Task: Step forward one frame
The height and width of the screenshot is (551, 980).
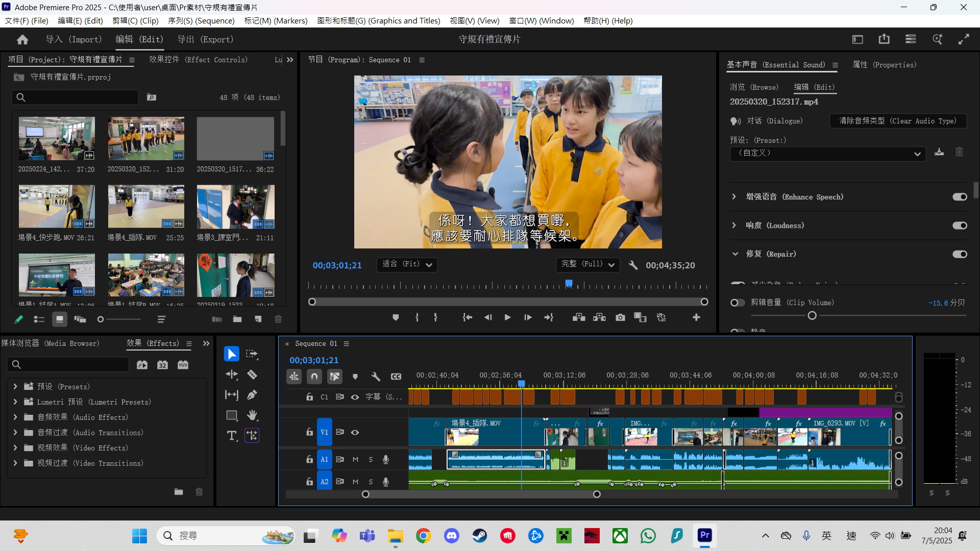Action: click(x=528, y=317)
